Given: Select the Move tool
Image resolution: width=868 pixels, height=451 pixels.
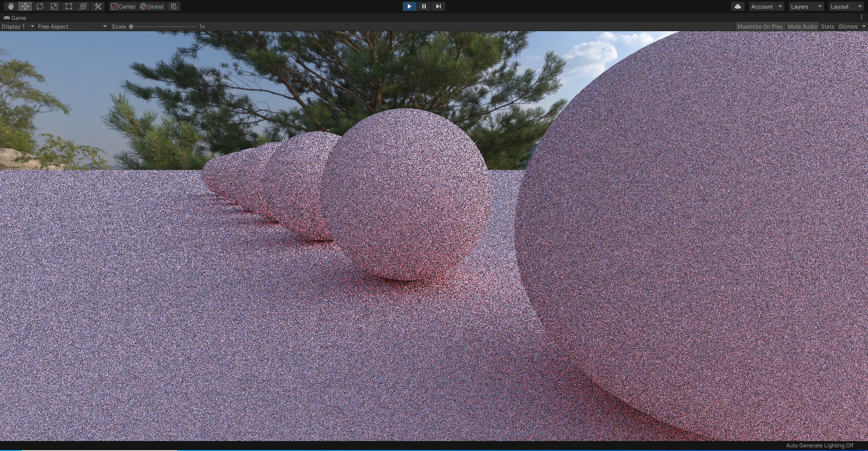Looking at the screenshot, I should (25, 6).
